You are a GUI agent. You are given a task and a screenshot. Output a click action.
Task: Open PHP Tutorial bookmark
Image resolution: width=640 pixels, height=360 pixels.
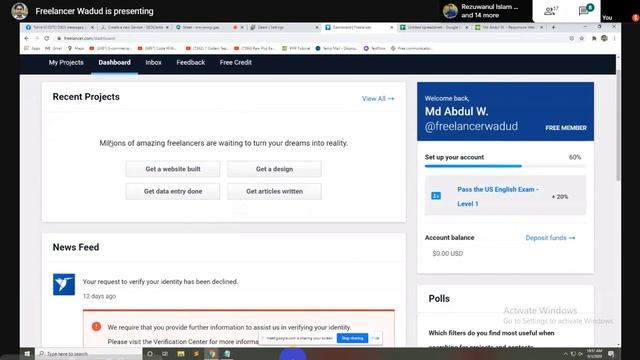click(296, 48)
